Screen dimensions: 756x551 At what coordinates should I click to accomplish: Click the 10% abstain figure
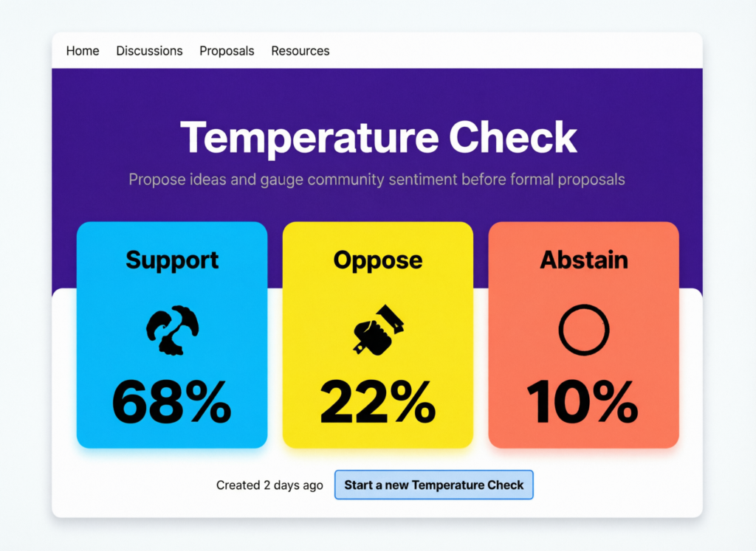tap(583, 402)
